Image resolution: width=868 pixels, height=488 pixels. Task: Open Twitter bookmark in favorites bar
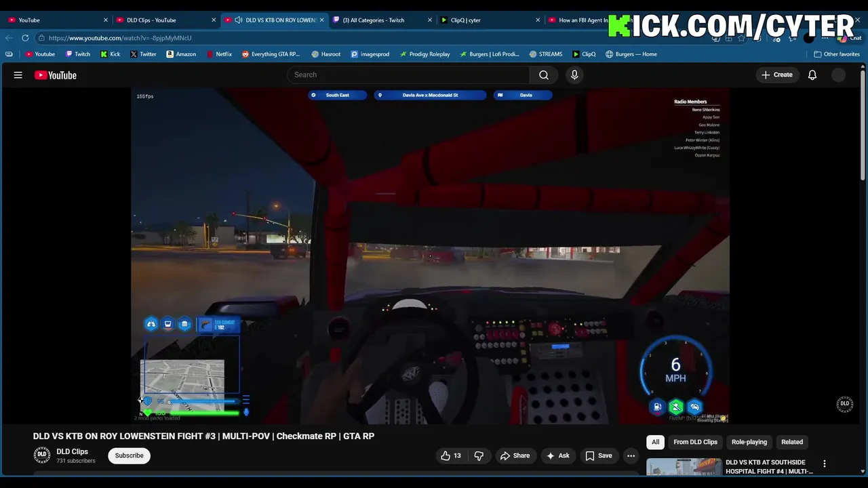click(143, 54)
